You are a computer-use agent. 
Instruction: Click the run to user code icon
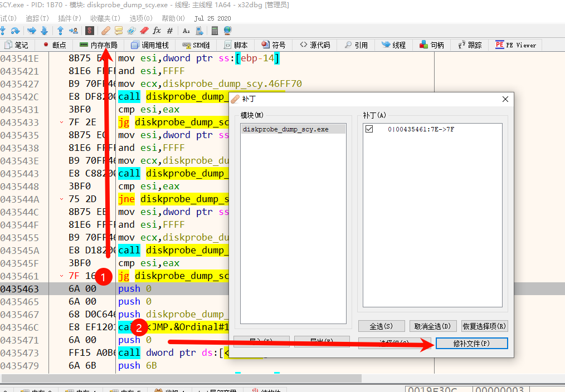74,31
